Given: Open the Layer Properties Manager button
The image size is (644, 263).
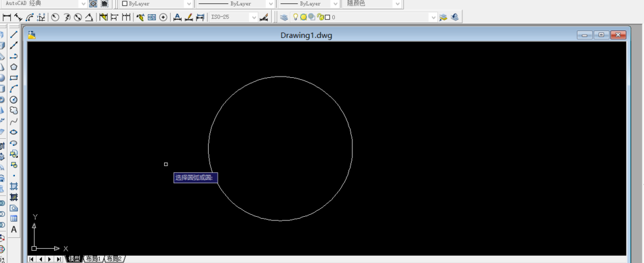Looking at the screenshot, I should pyautogui.click(x=284, y=17).
